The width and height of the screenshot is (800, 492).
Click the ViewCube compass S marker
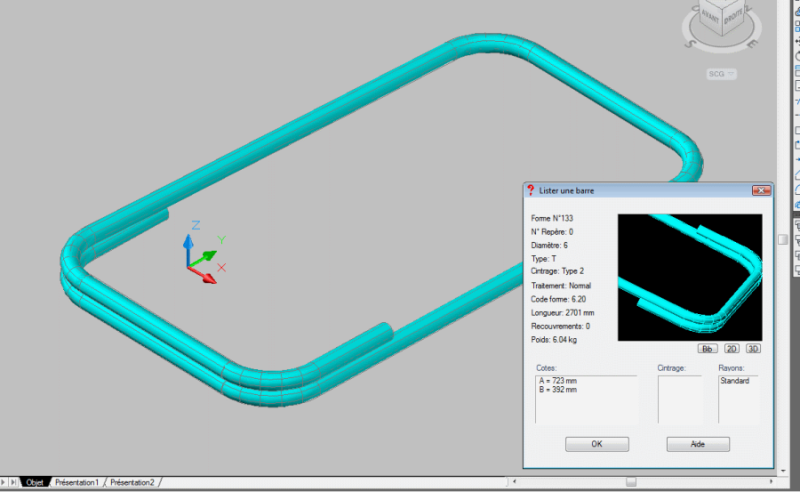[x=691, y=44]
